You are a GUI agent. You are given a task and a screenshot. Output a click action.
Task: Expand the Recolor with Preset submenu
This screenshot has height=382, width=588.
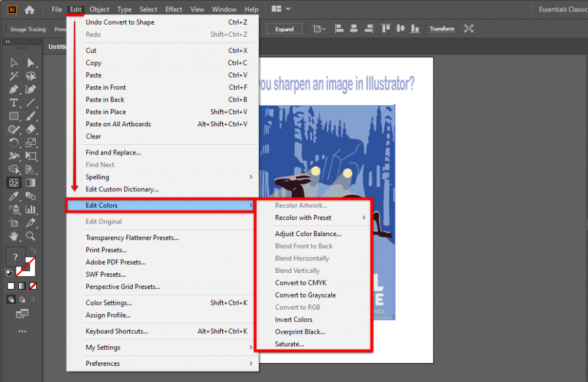pos(320,218)
